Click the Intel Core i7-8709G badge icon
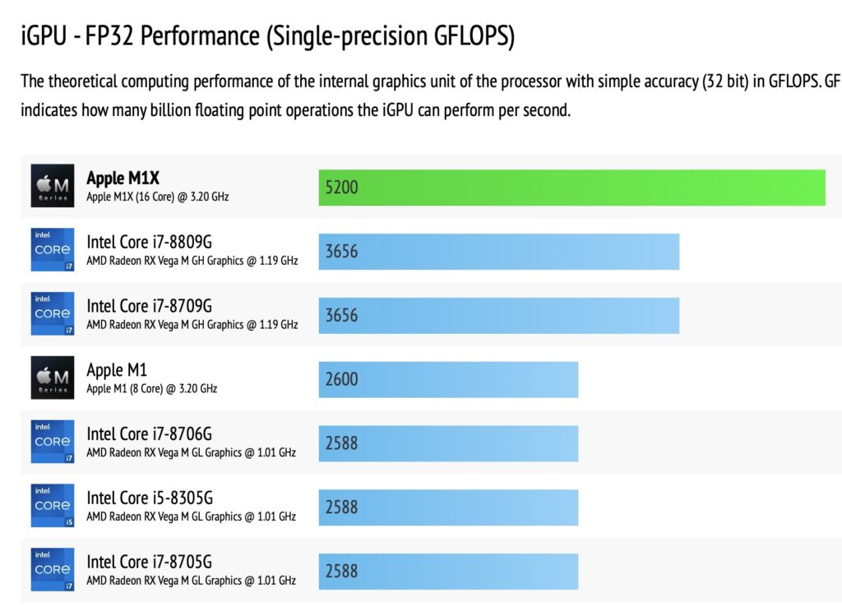This screenshot has width=842, height=616. (53, 313)
